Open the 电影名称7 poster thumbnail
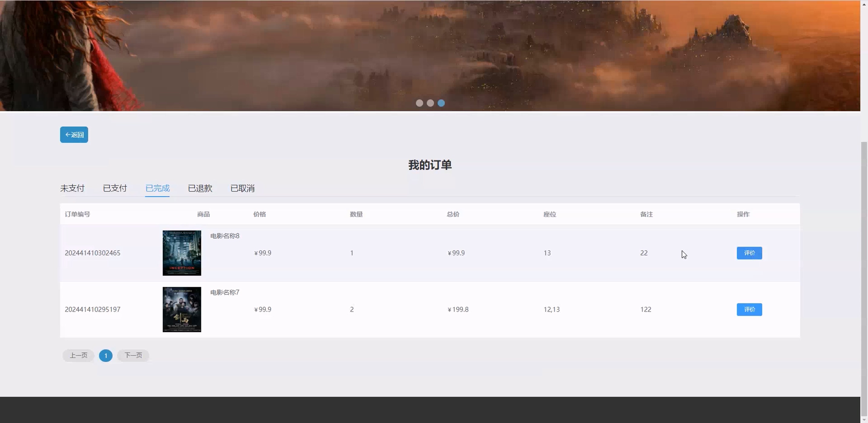868x423 pixels. 182,310
